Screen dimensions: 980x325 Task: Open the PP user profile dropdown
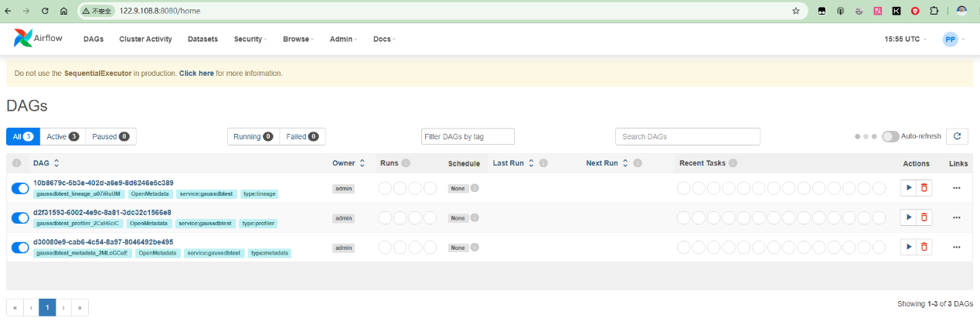[954, 39]
